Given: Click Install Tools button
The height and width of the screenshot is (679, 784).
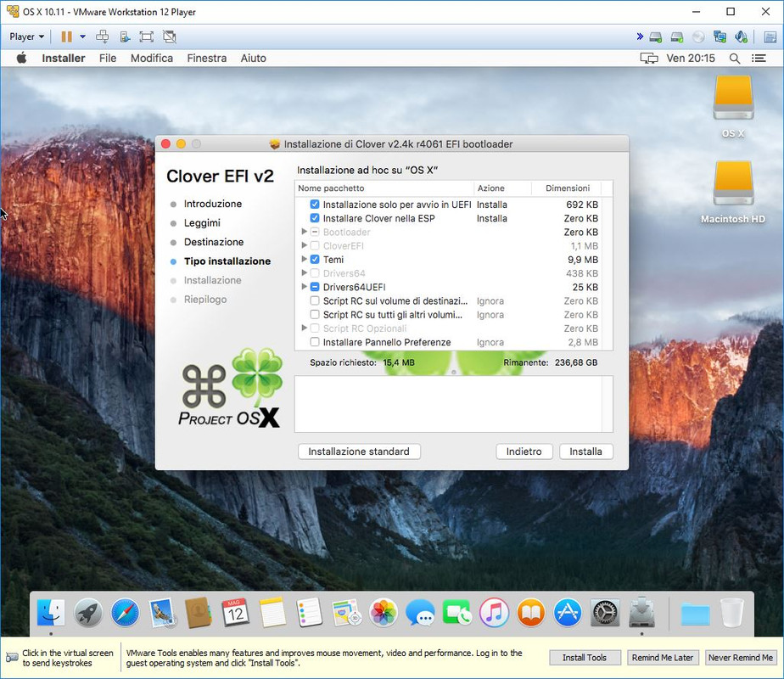Looking at the screenshot, I should click(x=585, y=658).
